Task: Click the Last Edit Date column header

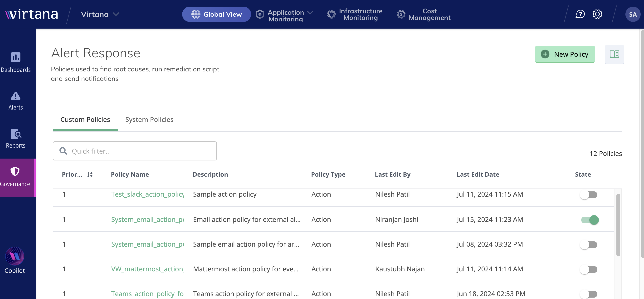Action: point(478,174)
